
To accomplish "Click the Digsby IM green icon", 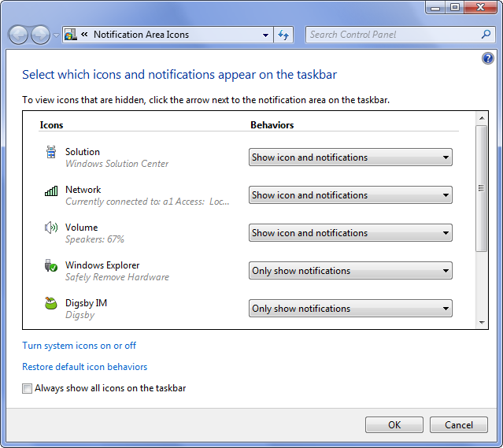I will (50, 303).
